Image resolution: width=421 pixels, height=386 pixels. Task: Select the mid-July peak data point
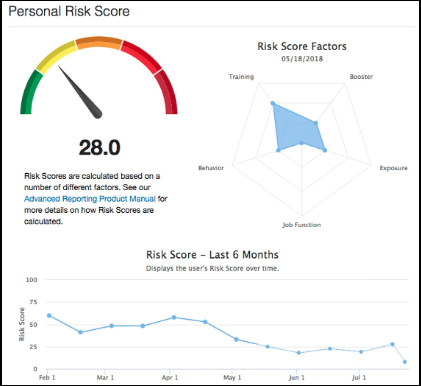(x=392, y=344)
